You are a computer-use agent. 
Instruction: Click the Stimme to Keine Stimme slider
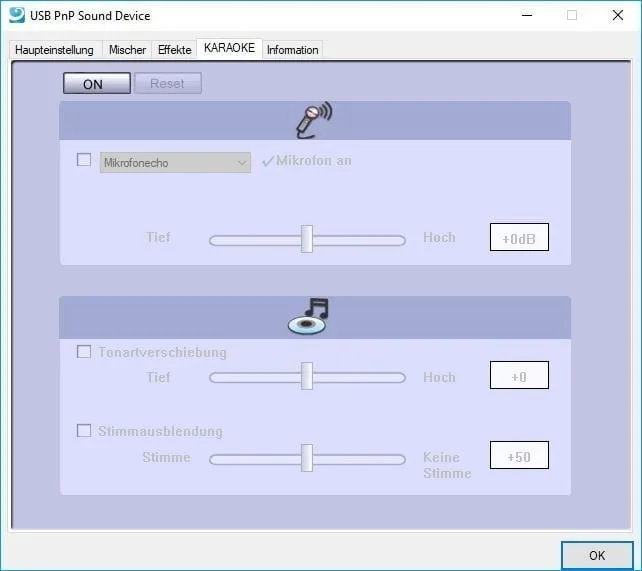pyautogui.click(x=307, y=458)
